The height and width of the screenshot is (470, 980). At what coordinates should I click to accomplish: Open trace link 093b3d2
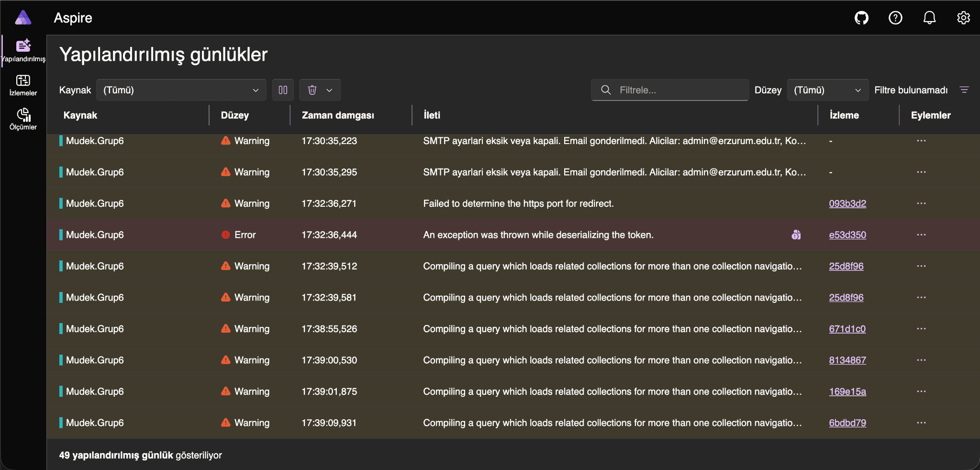(847, 203)
